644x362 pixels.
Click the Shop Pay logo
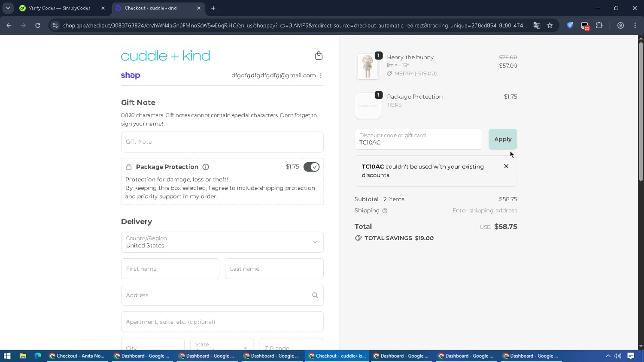(131, 75)
